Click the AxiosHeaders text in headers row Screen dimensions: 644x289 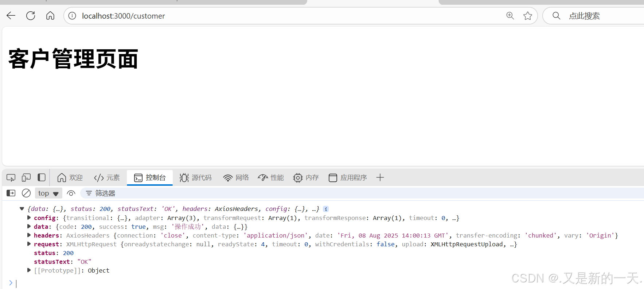tap(88, 235)
